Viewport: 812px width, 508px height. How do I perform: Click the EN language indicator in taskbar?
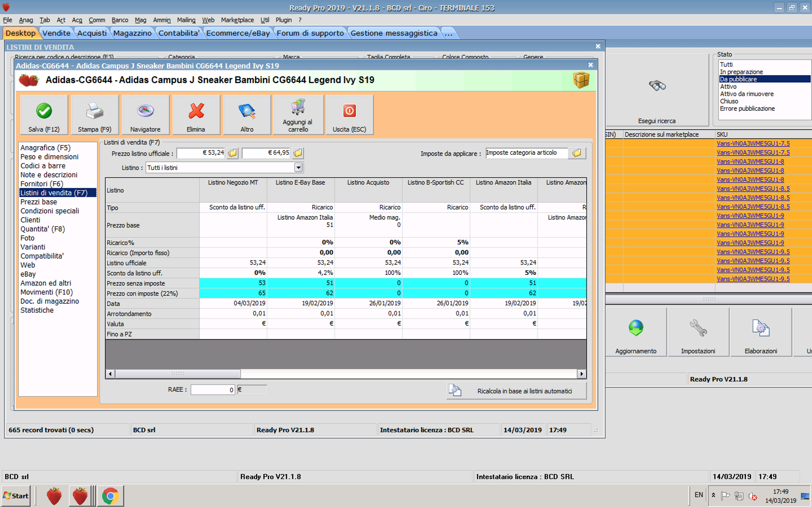click(699, 495)
